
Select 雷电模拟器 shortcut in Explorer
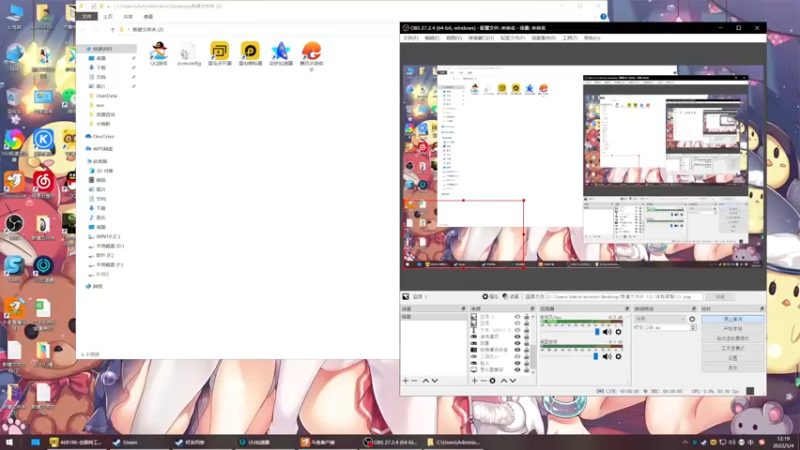point(250,54)
